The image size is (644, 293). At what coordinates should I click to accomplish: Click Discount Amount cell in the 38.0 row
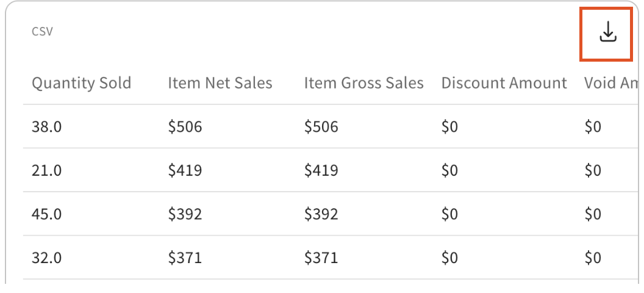point(449,126)
